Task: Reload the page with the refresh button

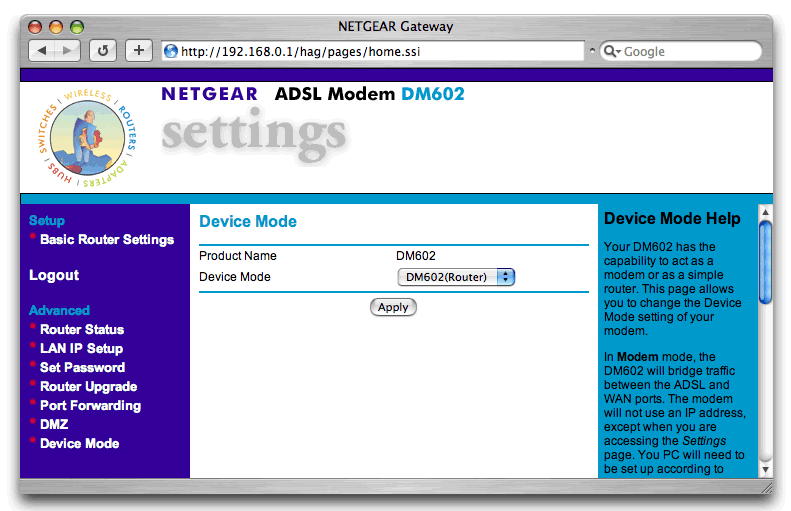Action: [103, 51]
